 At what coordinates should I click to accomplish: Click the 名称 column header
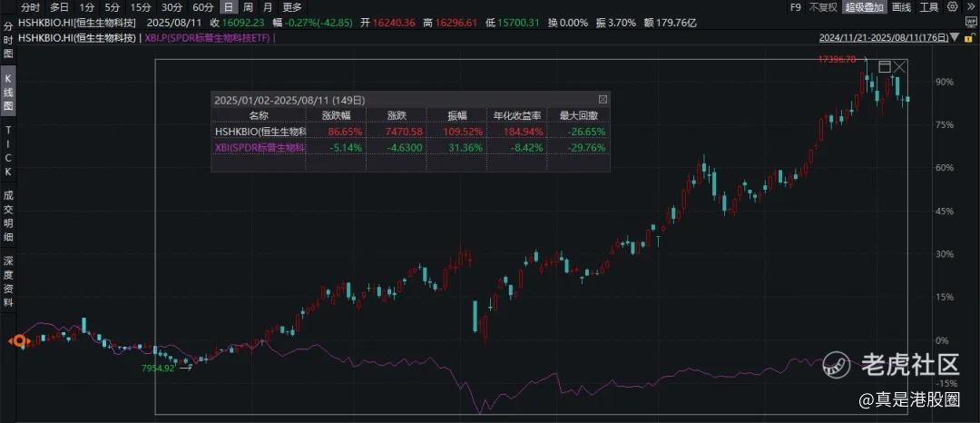tap(258, 115)
